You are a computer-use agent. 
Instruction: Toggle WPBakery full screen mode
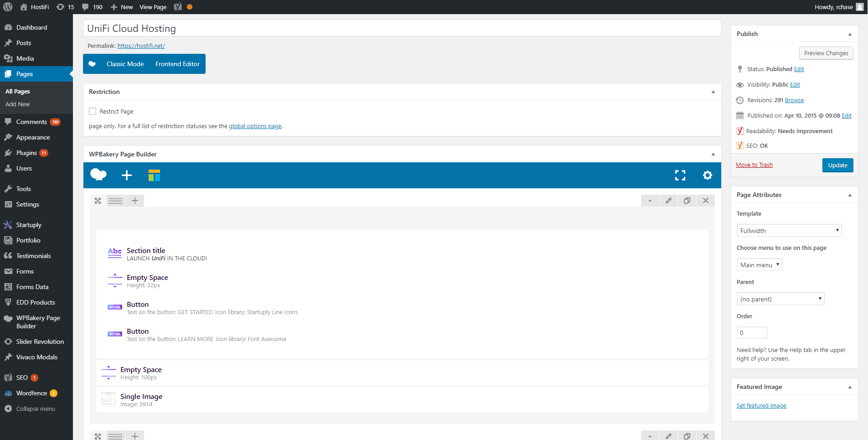pyautogui.click(x=680, y=175)
